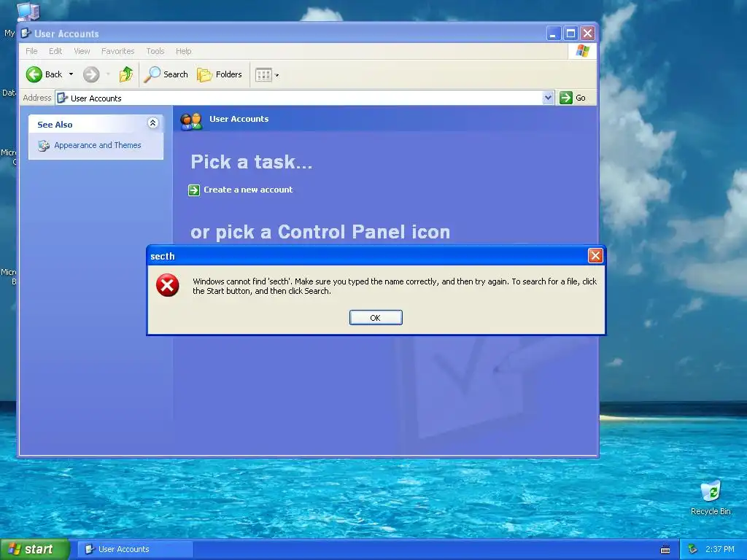
Task: Click the 2:37 PM clock
Action: click(x=720, y=549)
